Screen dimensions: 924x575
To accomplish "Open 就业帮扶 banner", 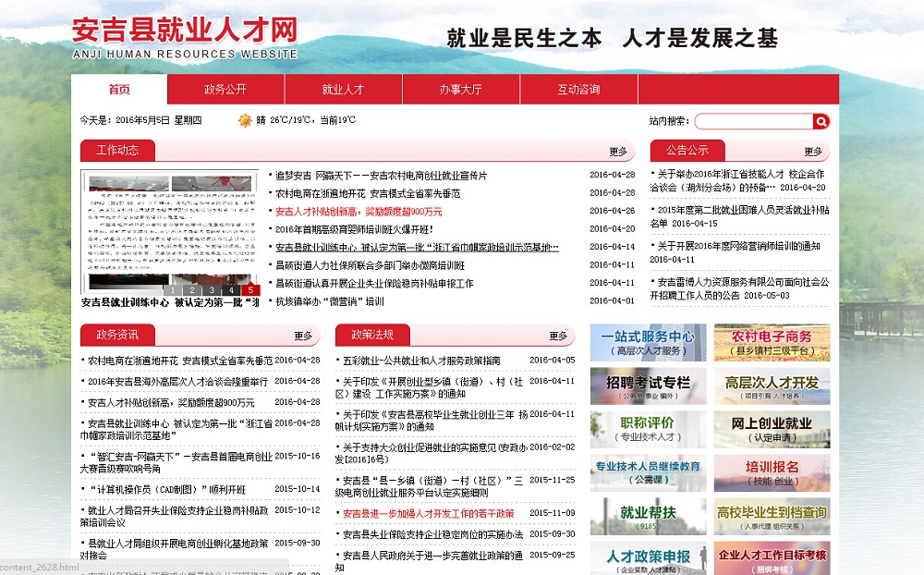I will tap(649, 516).
